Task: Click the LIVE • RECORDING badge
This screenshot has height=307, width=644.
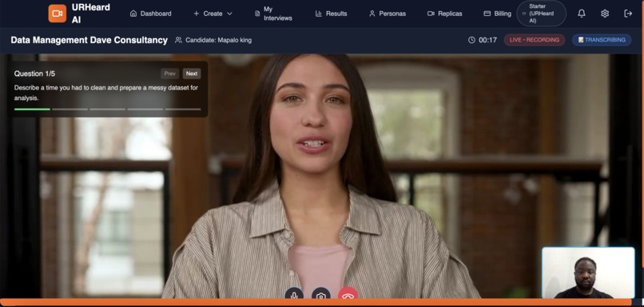Action: tap(535, 40)
